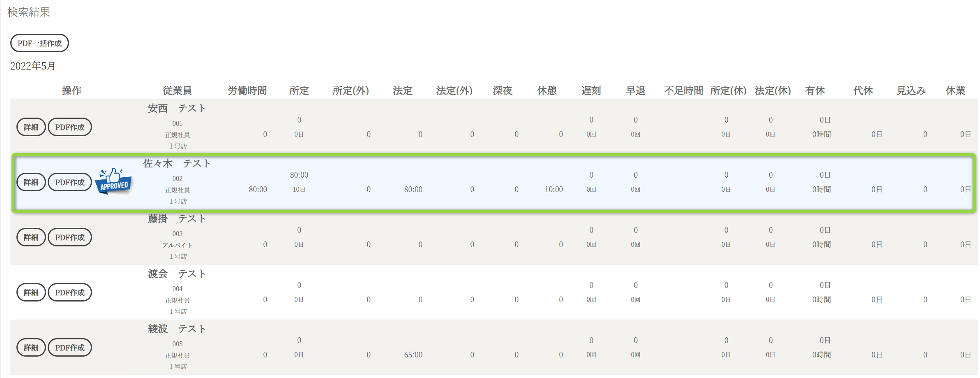Click the 不足時間 column header
Viewport: 980px width, 378px height.
click(x=683, y=90)
